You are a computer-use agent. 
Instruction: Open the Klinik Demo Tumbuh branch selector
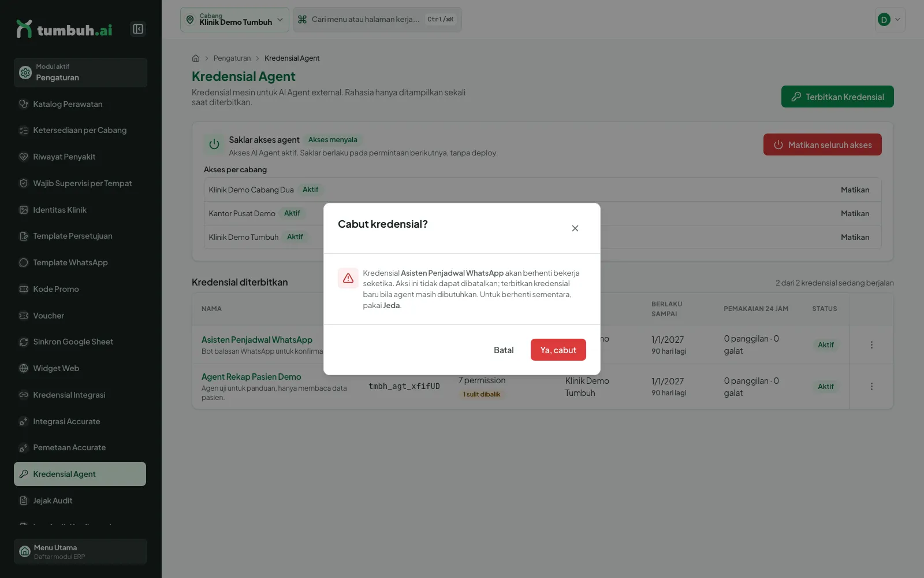coord(234,20)
